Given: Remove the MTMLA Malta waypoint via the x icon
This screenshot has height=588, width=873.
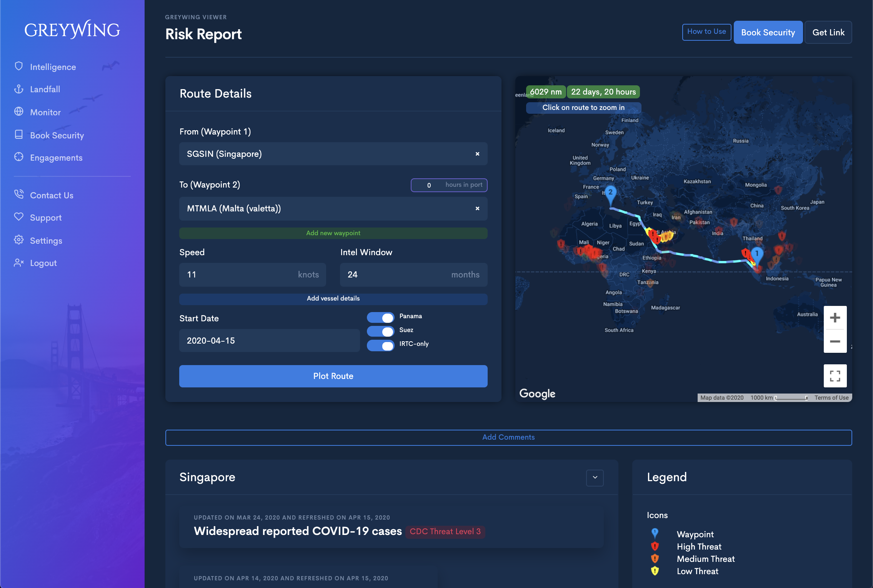Looking at the screenshot, I should [x=477, y=208].
